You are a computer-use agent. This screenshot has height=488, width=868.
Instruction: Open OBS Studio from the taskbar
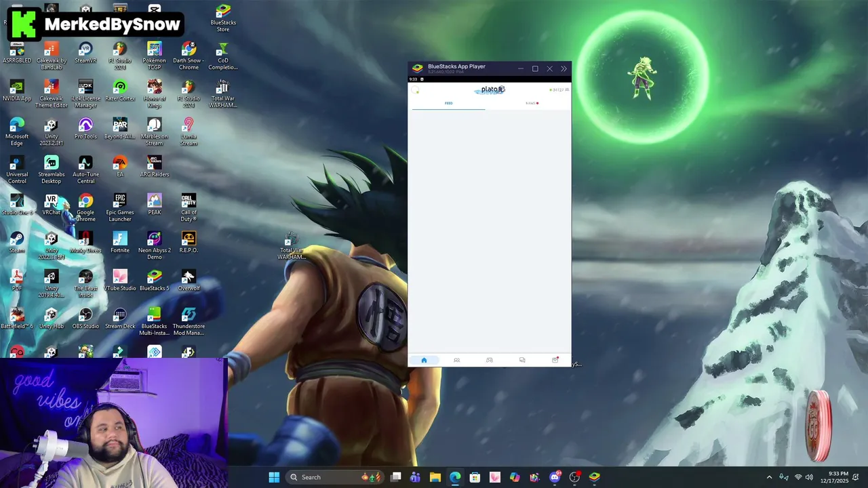point(575,477)
